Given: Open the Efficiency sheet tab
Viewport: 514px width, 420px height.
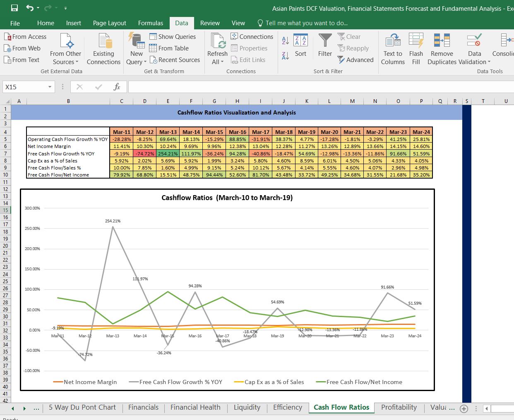Looking at the screenshot, I should coord(288,407).
